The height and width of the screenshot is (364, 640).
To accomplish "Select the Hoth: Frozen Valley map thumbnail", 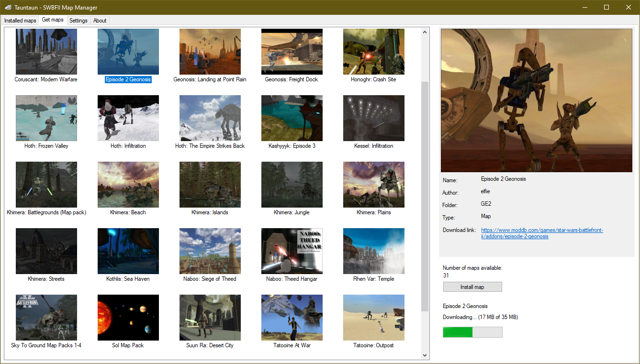I will [46, 118].
